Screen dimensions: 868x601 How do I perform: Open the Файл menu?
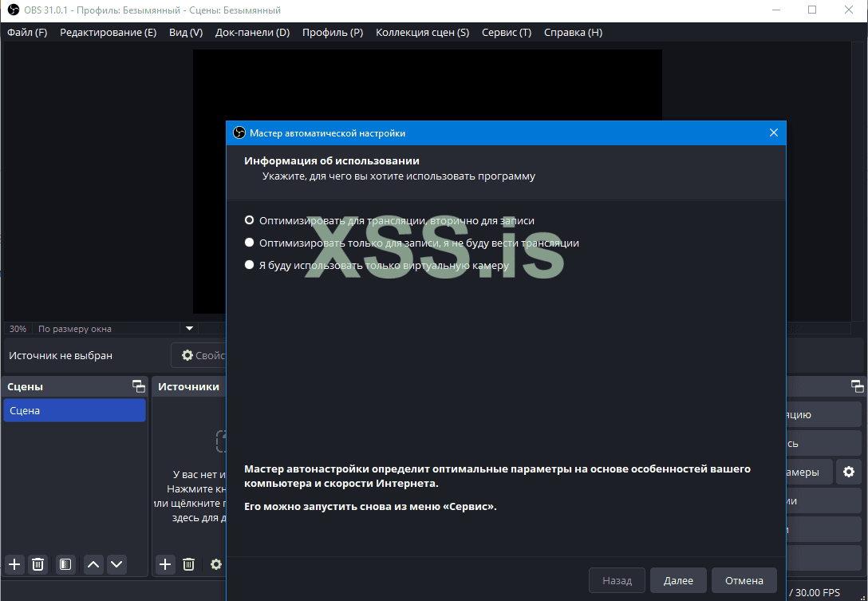point(27,32)
